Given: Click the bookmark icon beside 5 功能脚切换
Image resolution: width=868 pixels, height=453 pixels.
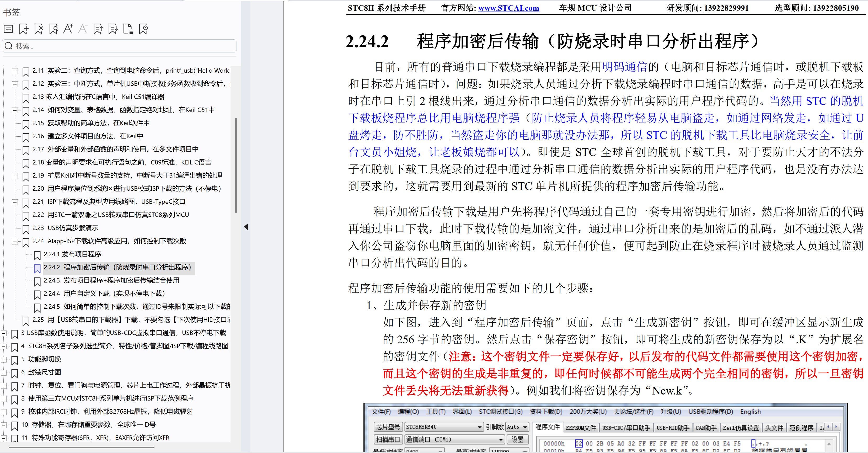Looking at the screenshot, I should [x=14, y=360].
